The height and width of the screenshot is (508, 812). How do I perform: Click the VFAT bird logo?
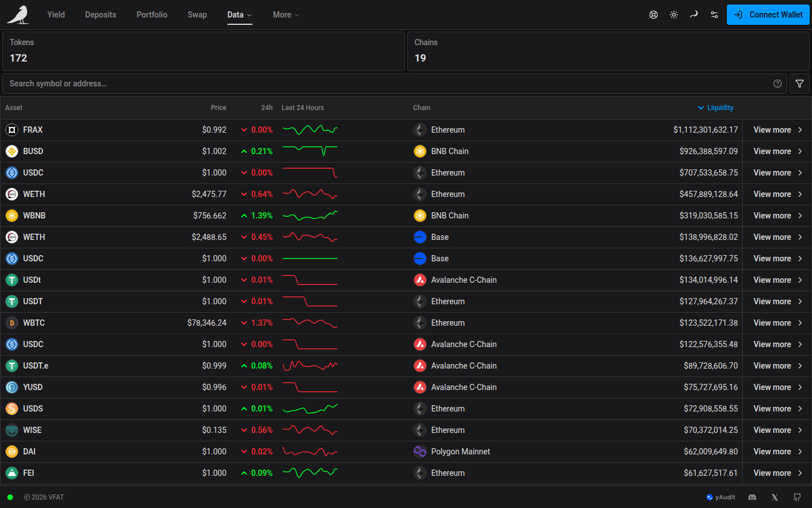tap(18, 15)
